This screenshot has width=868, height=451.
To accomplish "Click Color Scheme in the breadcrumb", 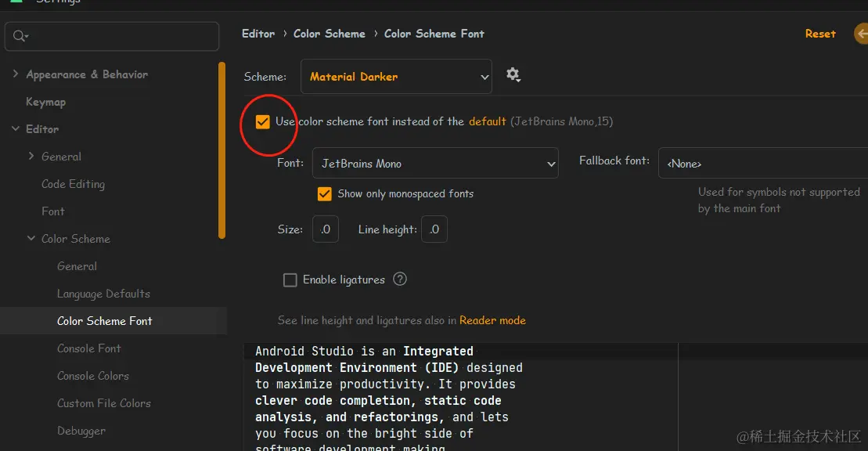I will point(330,34).
